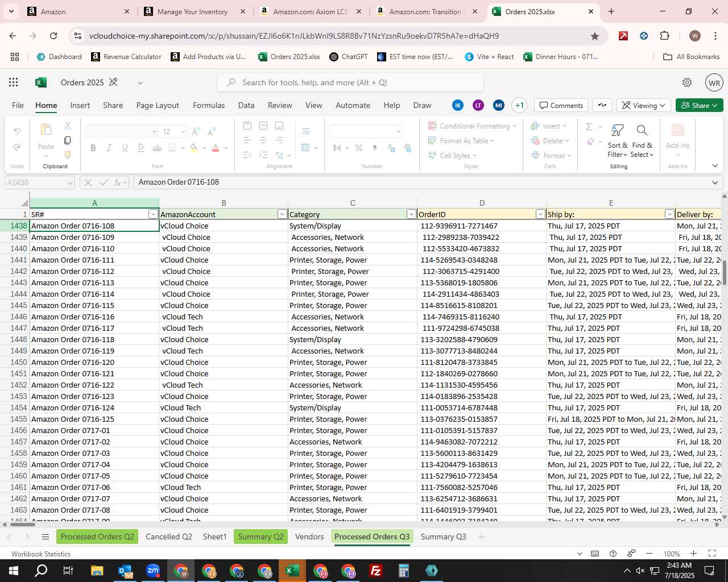Toggle Double underline formatting
The width and height of the screenshot is (728, 582).
click(140, 148)
